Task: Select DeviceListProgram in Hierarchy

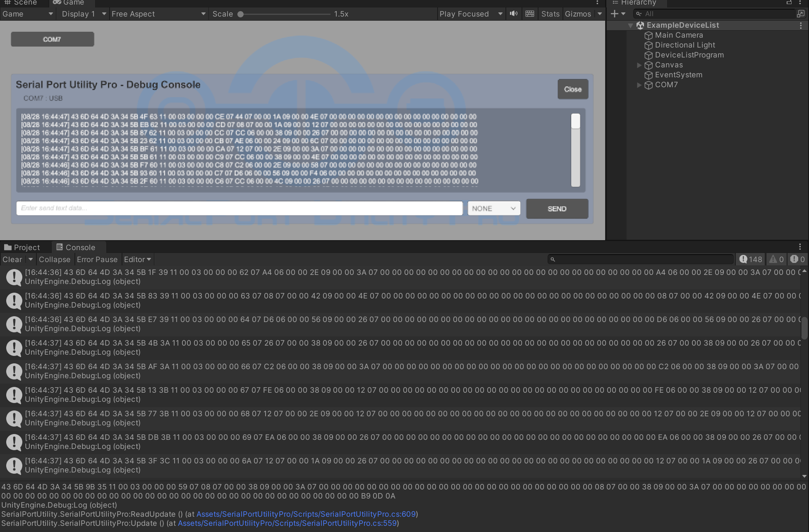Action: (689, 55)
